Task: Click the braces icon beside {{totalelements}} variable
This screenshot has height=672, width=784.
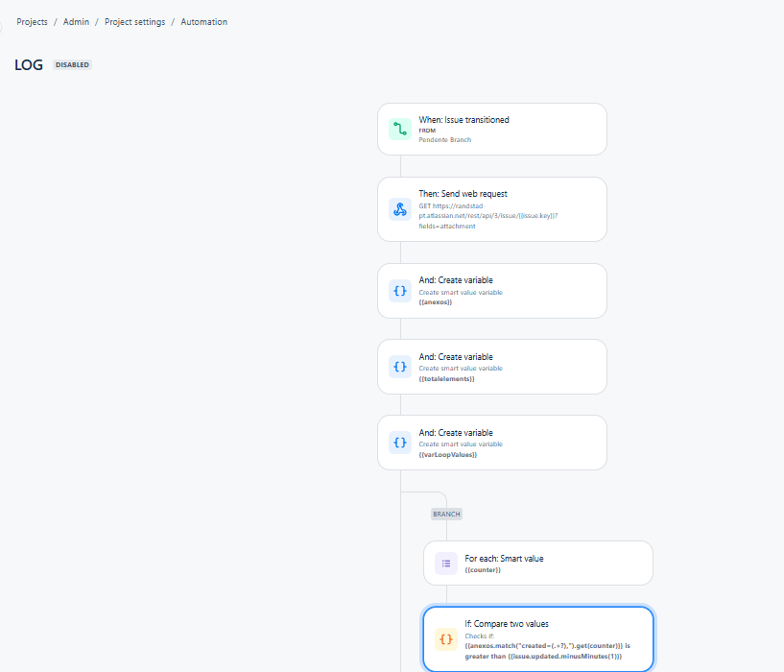Action: click(x=400, y=367)
